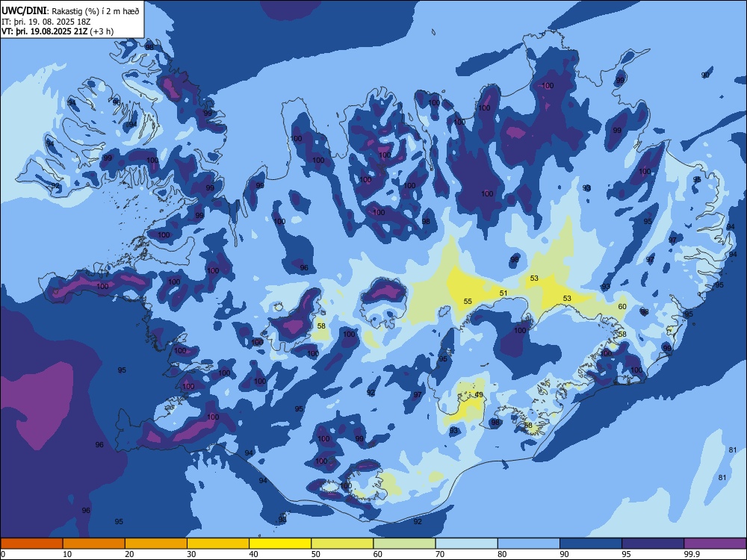
Task: Pick the 20–30 amber legend swatch
Action: click(x=156, y=544)
